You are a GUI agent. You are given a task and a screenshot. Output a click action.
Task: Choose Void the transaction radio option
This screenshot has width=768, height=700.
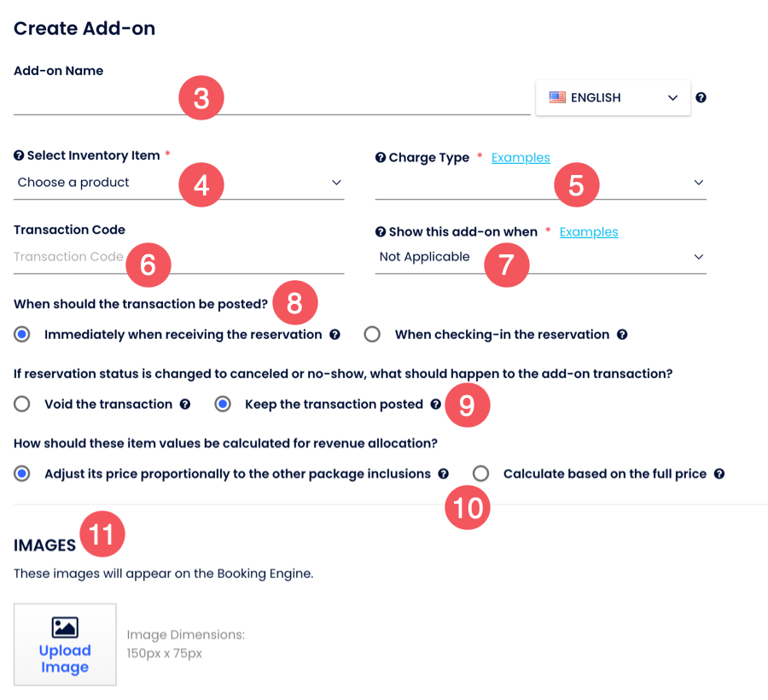pyautogui.click(x=22, y=405)
